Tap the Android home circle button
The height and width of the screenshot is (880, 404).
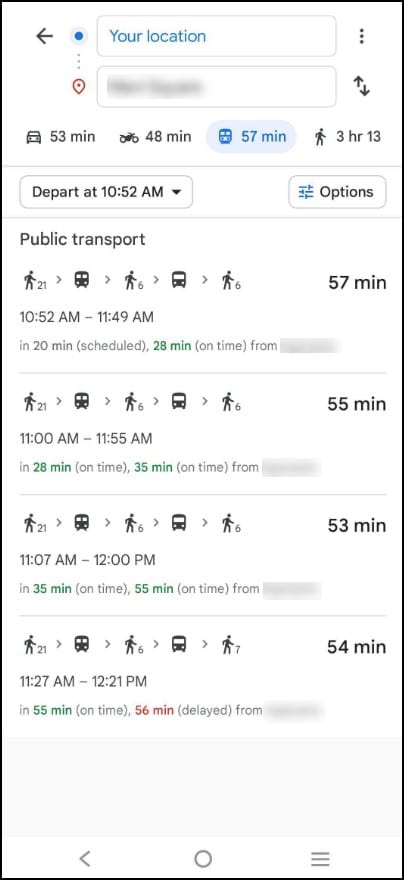[x=203, y=859]
